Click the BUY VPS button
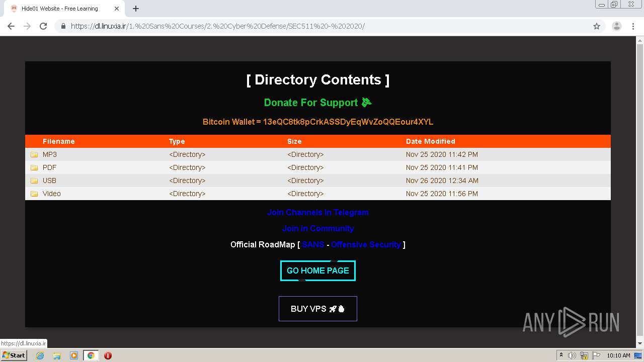 [318, 309]
